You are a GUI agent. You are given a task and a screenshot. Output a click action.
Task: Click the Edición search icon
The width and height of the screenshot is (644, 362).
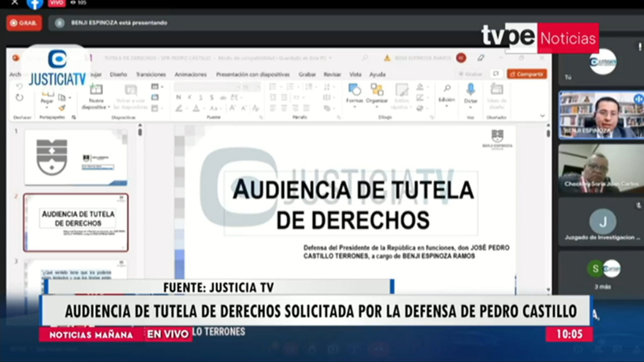tap(447, 88)
